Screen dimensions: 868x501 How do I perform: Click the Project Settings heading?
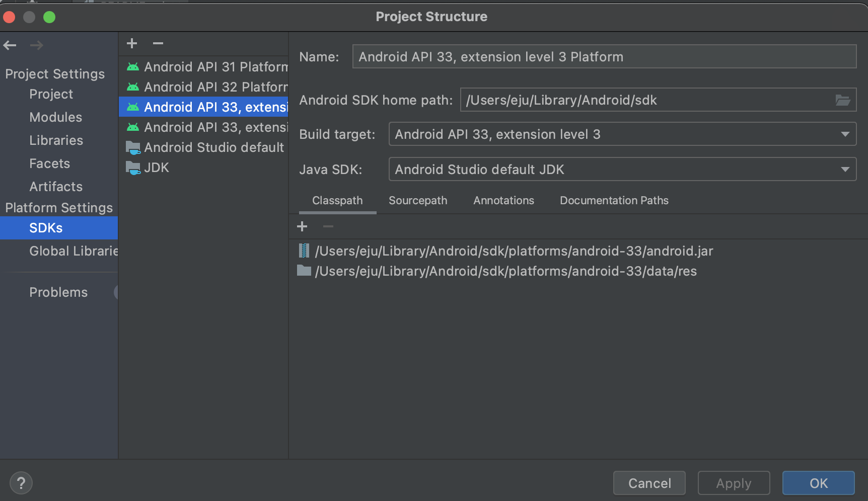tap(55, 74)
